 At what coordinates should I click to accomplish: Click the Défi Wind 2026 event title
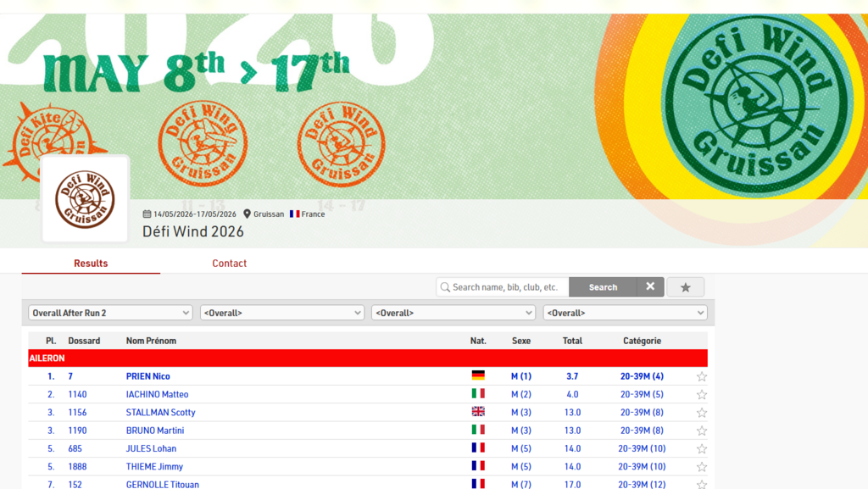coord(193,231)
